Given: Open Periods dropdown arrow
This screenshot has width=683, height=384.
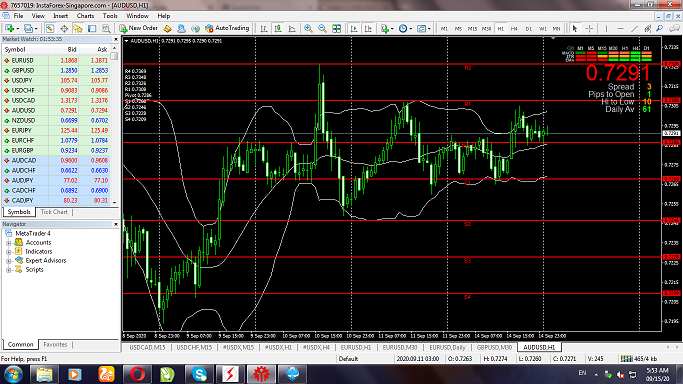Looking at the screenshot, I should coord(410,29).
